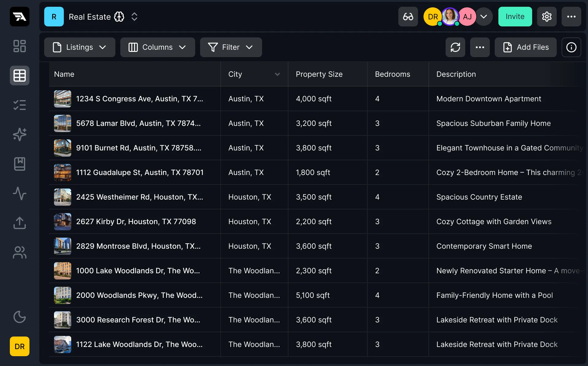Refresh the listings table
Image resolution: width=588 pixels, height=366 pixels.
pos(455,47)
